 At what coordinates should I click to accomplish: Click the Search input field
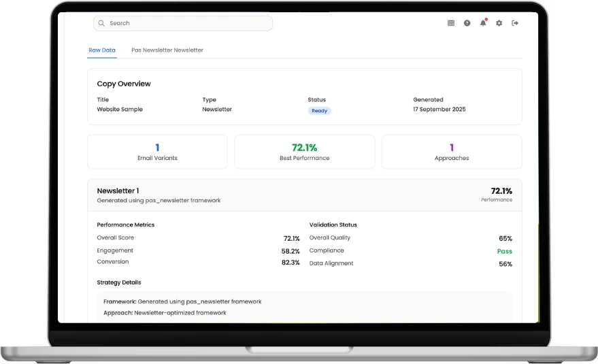coord(184,23)
